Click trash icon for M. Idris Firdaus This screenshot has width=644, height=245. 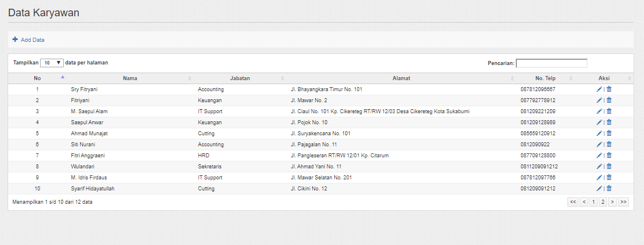point(609,177)
